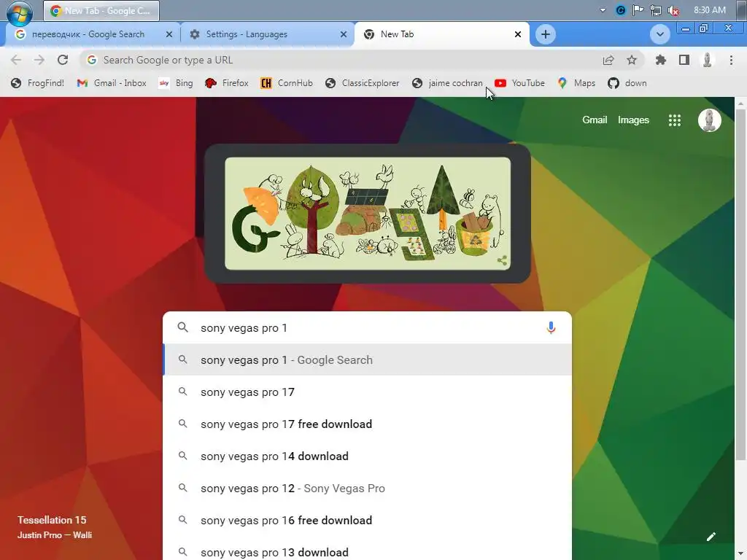747x560 pixels.
Task: Click the page vertical scrollbar
Action: click(x=740, y=286)
